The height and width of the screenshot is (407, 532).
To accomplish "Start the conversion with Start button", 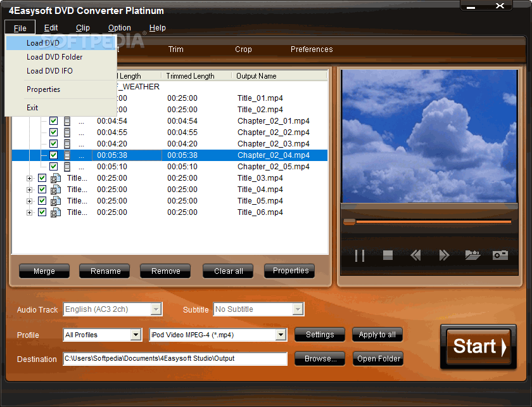I will click(x=478, y=347).
